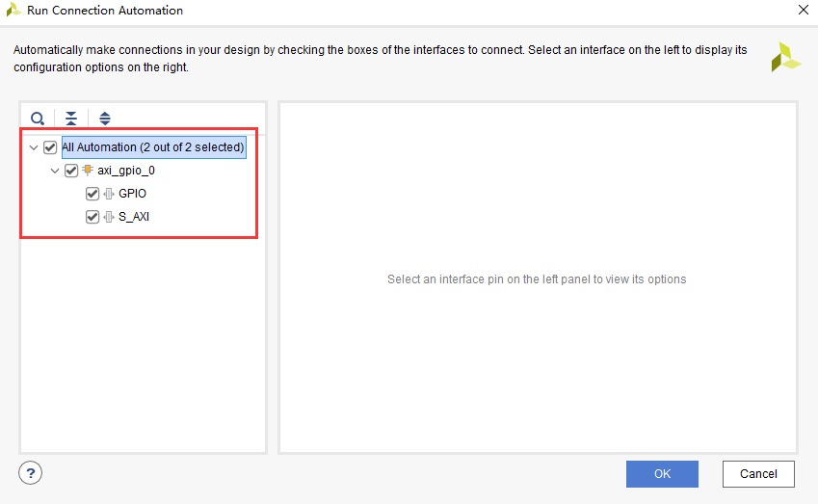The image size is (818, 504).
Task: Collapse the axi_gpio_0 tree branch
Action: click(55, 171)
